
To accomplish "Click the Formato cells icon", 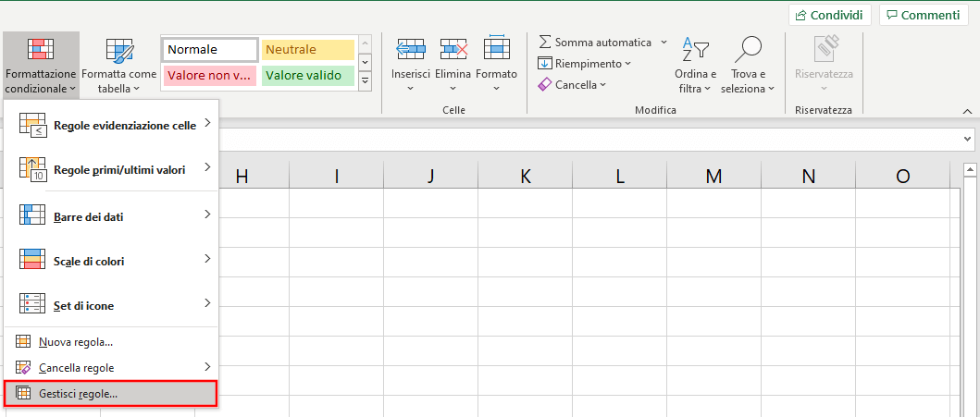I will [x=496, y=48].
